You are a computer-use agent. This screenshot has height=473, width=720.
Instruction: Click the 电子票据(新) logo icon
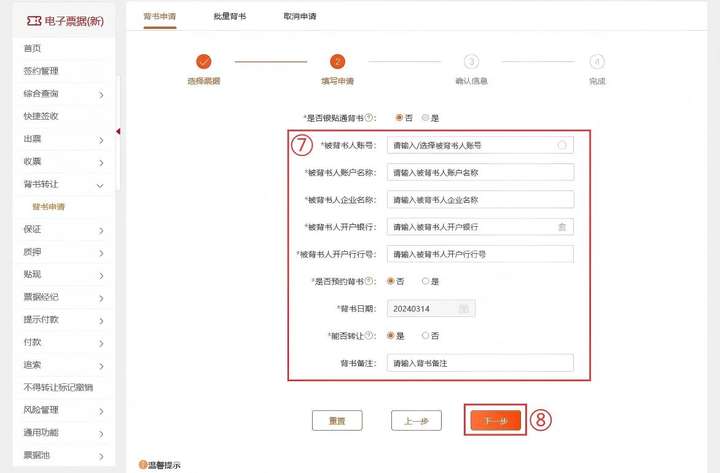[34, 21]
